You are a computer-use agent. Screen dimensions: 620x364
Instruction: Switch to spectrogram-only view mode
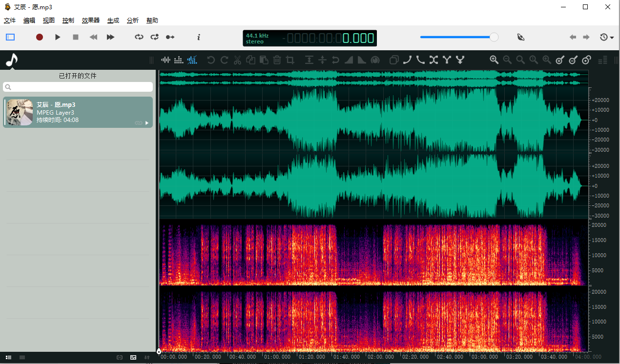pyautogui.click(x=178, y=60)
